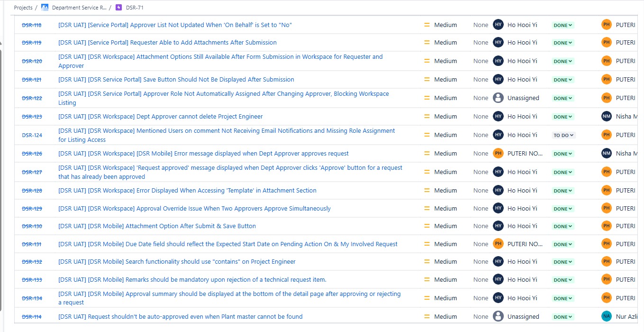Click the Medium priority icon for DSR-130
The height and width of the screenshot is (332, 644).
tap(426, 226)
